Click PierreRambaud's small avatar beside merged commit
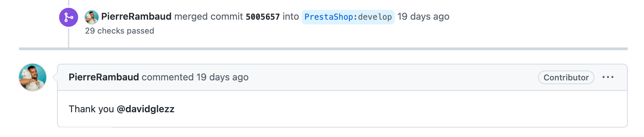Image resolution: width=644 pixels, height=137 pixels. (91, 17)
